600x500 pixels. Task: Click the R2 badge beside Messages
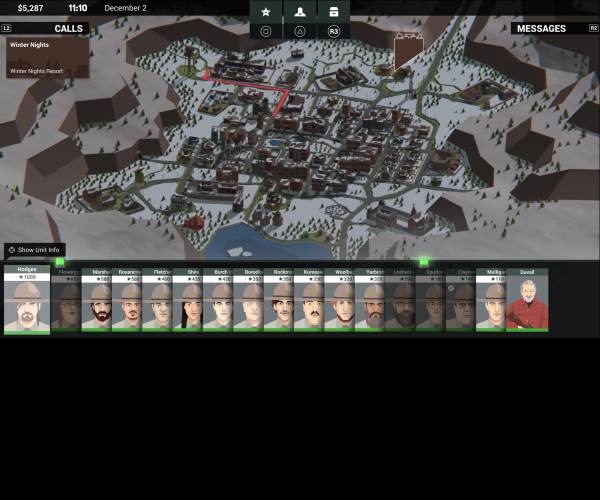pyautogui.click(x=593, y=28)
